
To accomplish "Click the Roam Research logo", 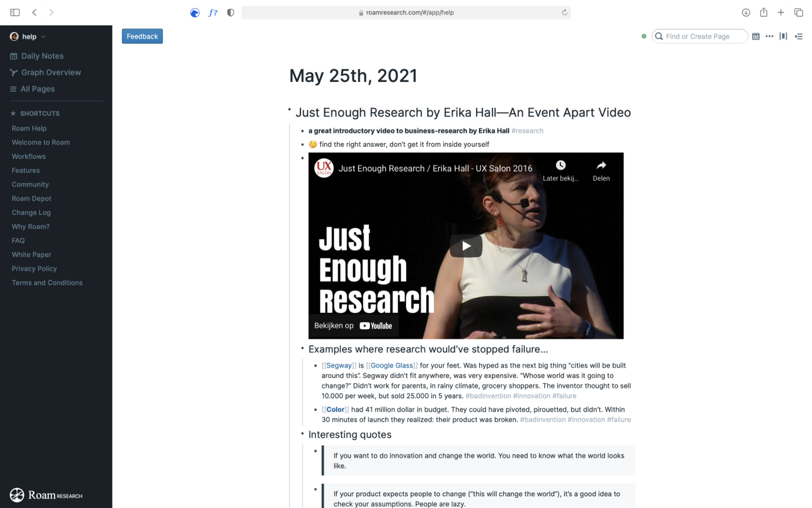I will click(x=46, y=495).
